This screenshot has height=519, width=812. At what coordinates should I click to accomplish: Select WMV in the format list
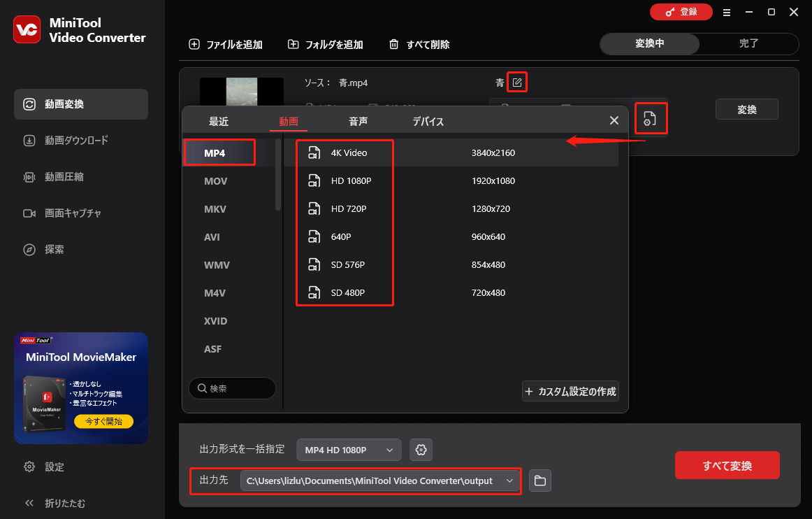click(217, 265)
